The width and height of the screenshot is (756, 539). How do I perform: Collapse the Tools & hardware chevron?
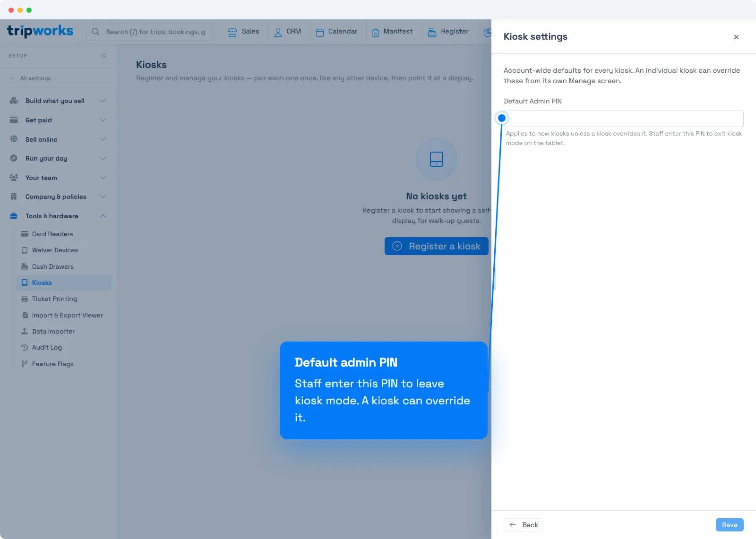point(103,216)
